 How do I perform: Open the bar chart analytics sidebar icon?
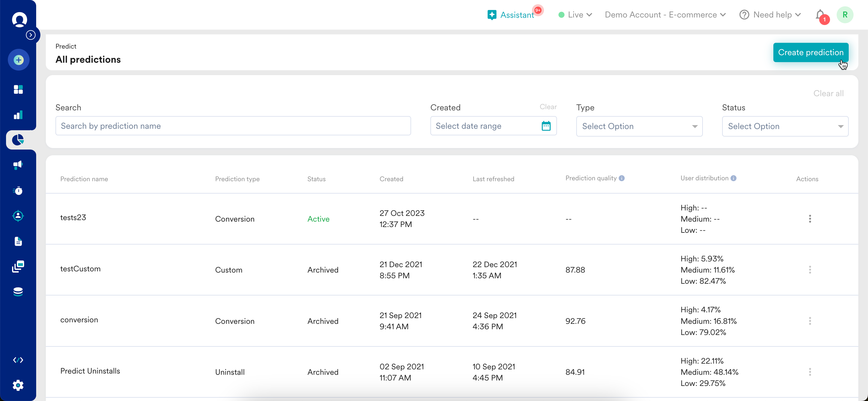18,115
